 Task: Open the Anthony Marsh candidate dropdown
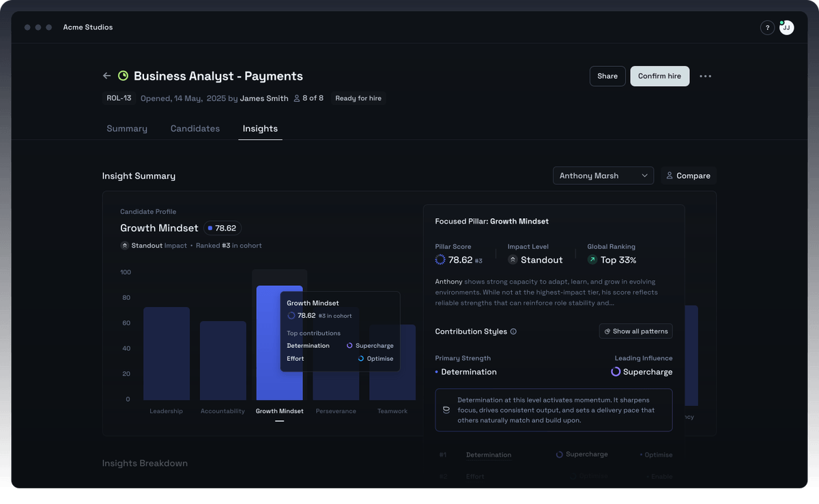click(x=603, y=176)
